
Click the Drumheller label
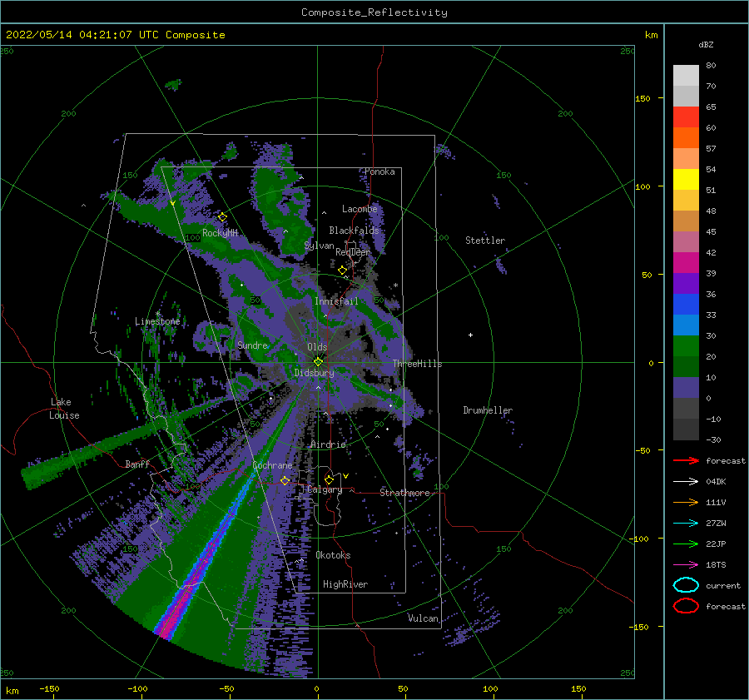[x=488, y=410]
